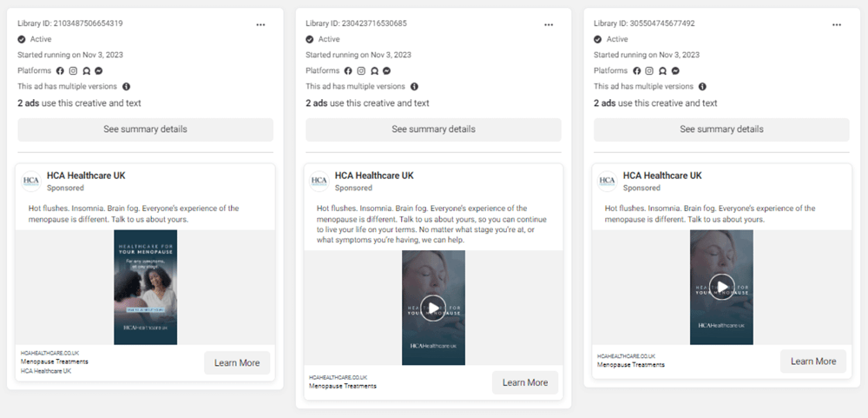Click Learn More in middle ad card
The width and height of the screenshot is (868, 418).
[525, 382]
